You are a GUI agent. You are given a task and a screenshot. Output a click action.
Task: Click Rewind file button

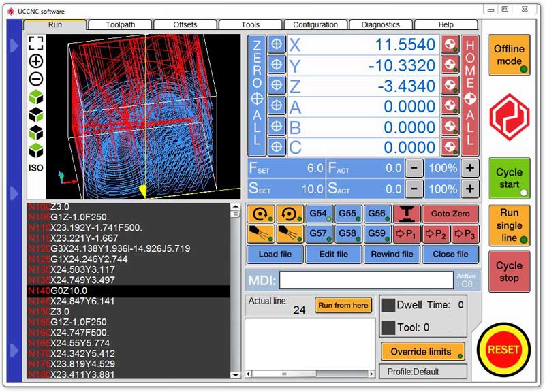392,254
